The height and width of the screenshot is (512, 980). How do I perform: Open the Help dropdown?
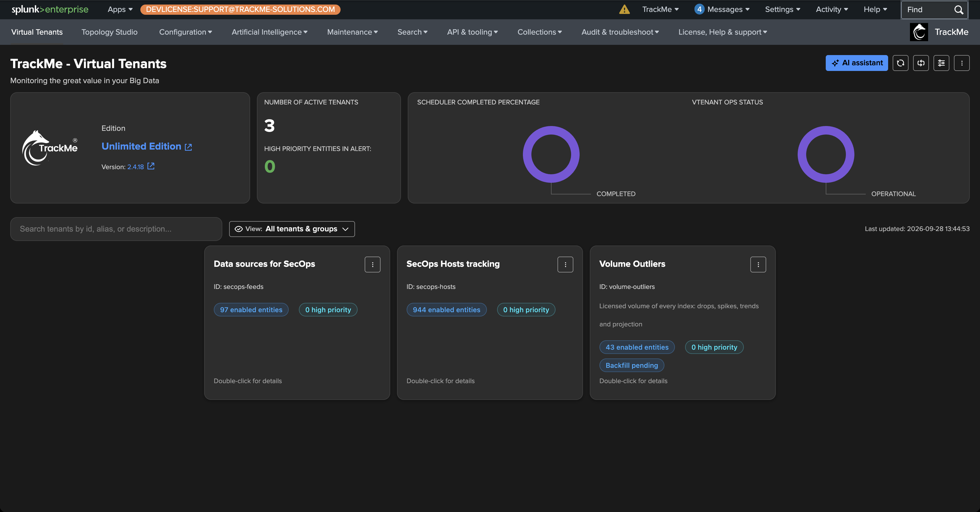(x=875, y=10)
